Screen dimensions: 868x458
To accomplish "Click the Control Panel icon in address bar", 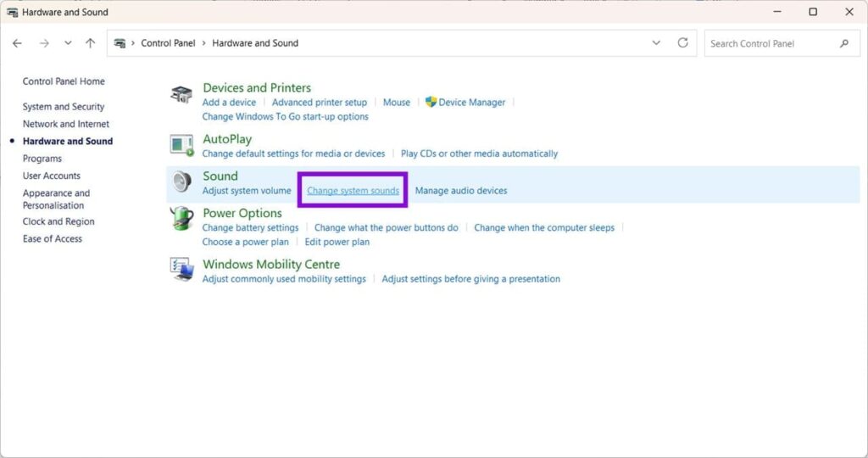I will pyautogui.click(x=120, y=43).
